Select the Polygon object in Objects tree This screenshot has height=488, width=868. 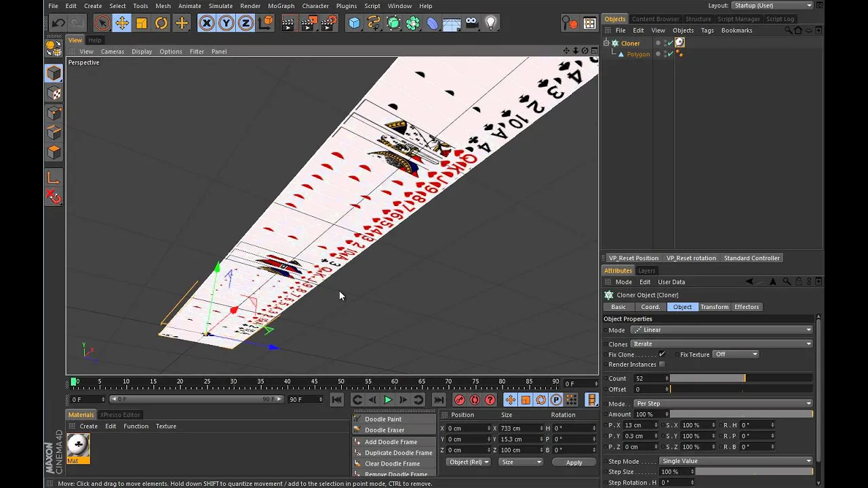(x=638, y=54)
